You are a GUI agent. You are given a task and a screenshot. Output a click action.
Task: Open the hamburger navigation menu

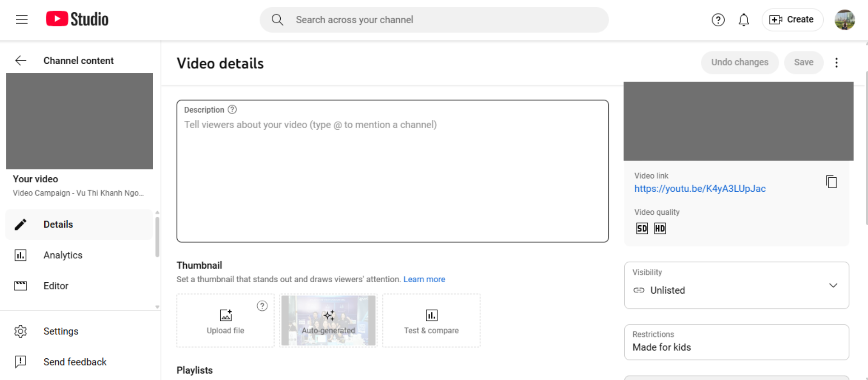point(22,19)
